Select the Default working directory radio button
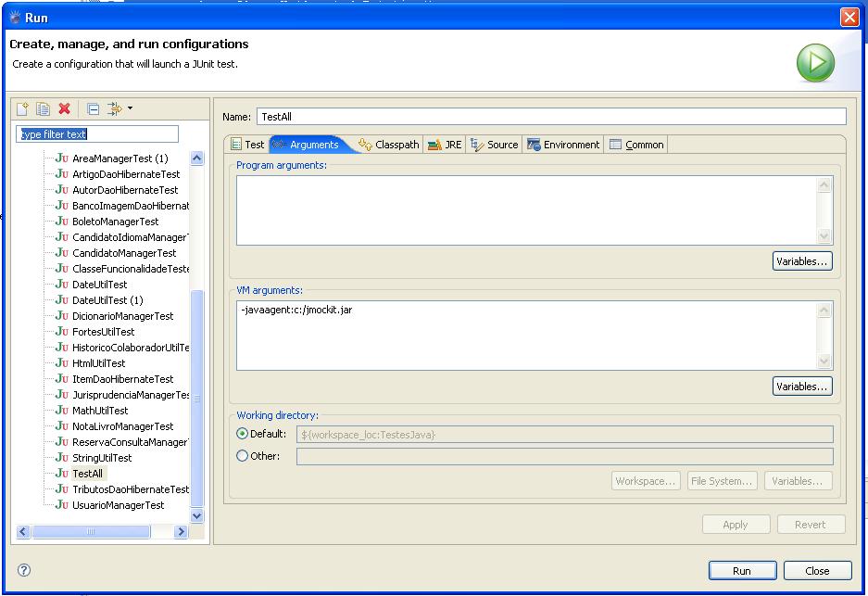 click(242, 434)
